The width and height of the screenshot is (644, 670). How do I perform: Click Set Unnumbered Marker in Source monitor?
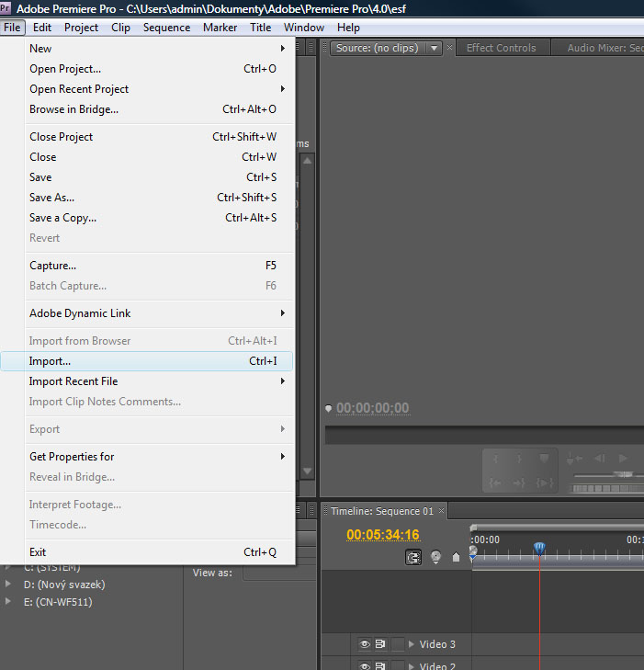point(544,459)
